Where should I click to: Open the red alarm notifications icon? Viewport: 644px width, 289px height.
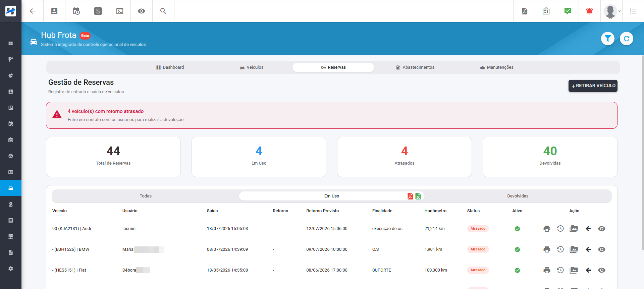589,11
